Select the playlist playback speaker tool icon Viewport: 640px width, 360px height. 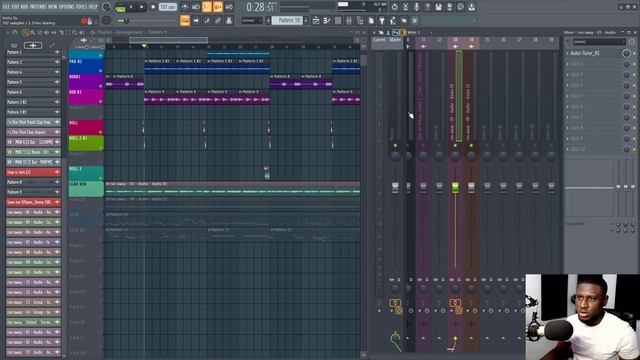(82, 32)
